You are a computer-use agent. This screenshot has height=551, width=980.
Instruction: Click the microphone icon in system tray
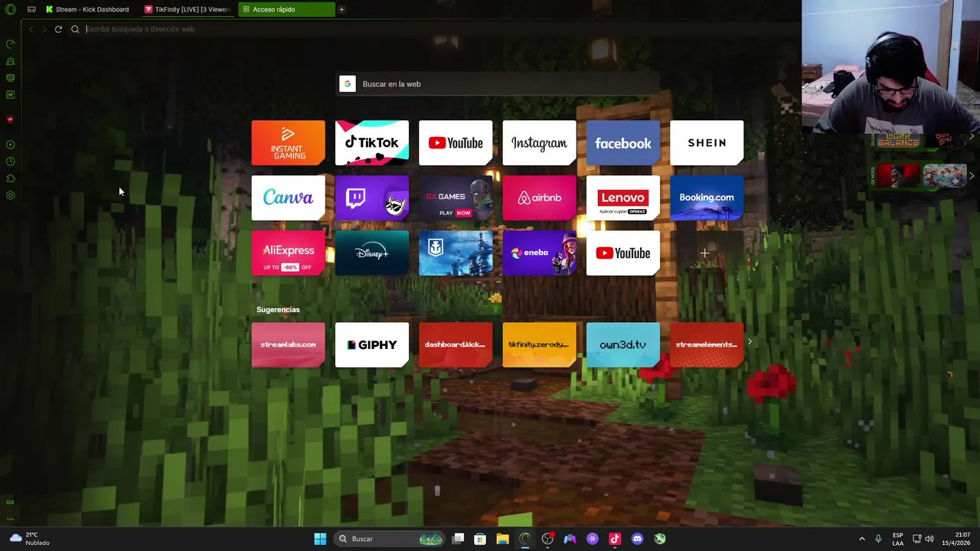[x=878, y=539]
